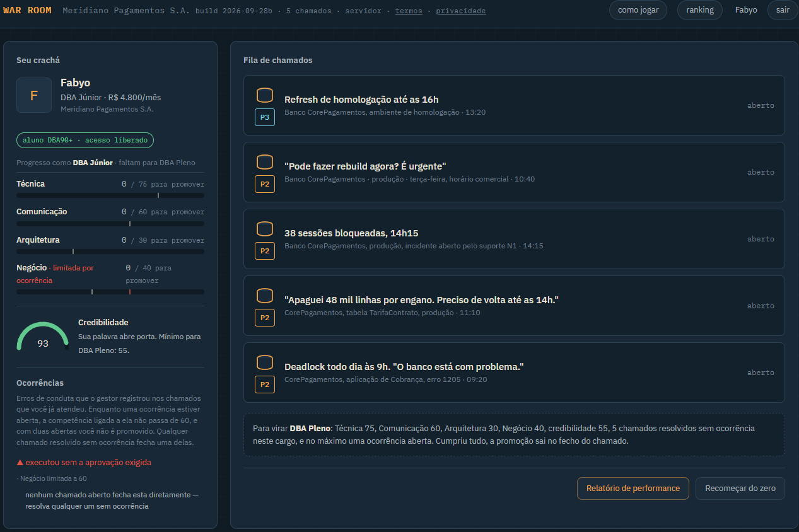Open ticket Pode fazer rebuild agora? É urgente
This screenshot has height=532, width=799.
coord(514,172)
